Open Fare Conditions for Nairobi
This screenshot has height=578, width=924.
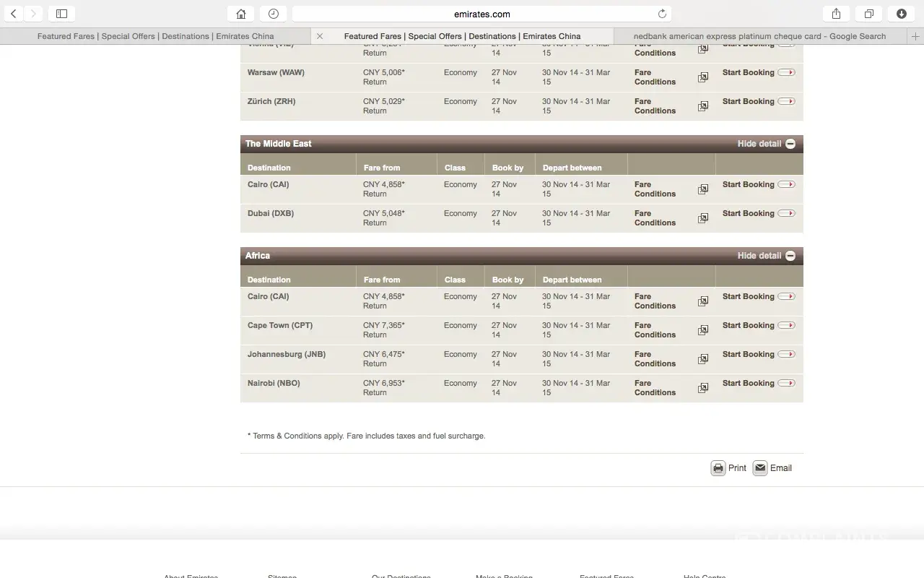click(655, 388)
